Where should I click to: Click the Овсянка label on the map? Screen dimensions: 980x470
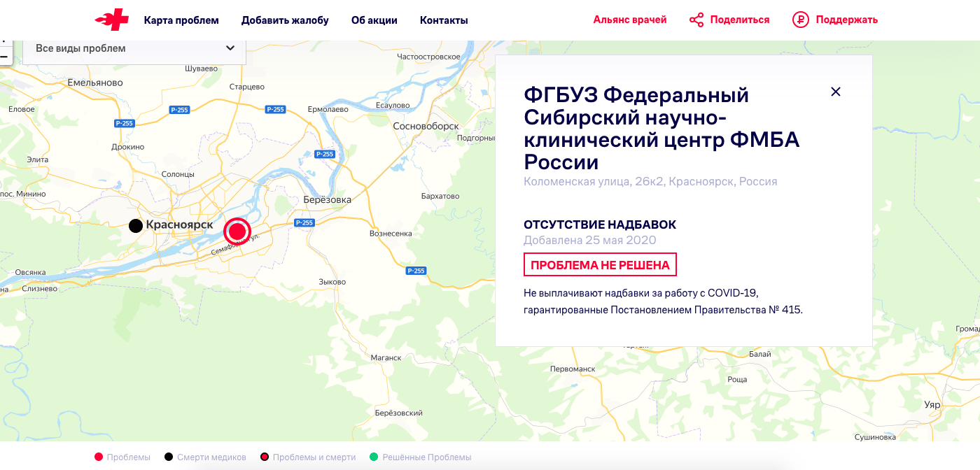click(x=30, y=272)
